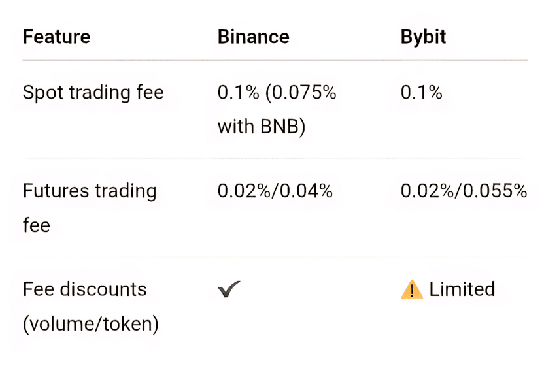Click the 'Limited' text beside the warning
This screenshot has width=542, height=392.
462,289
